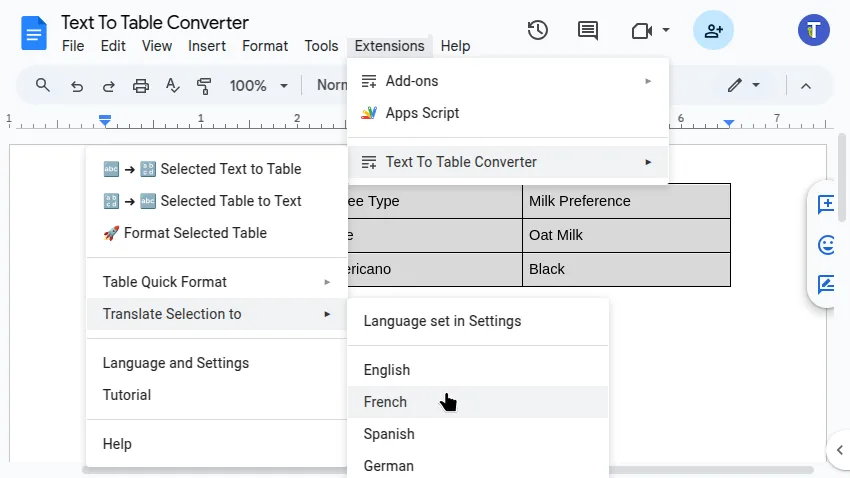Open the Google Docs home icon
The width and height of the screenshot is (850, 478).
[34, 34]
